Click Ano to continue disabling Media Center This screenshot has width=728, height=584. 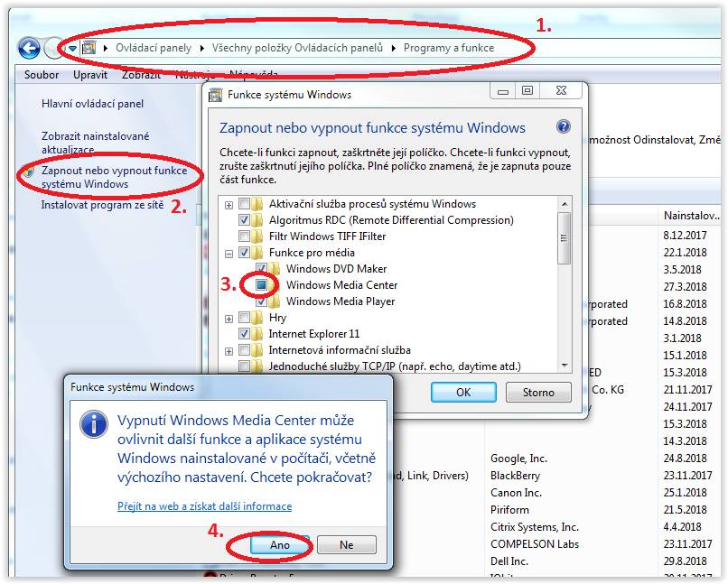pyautogui.click(x=280, y=545)
